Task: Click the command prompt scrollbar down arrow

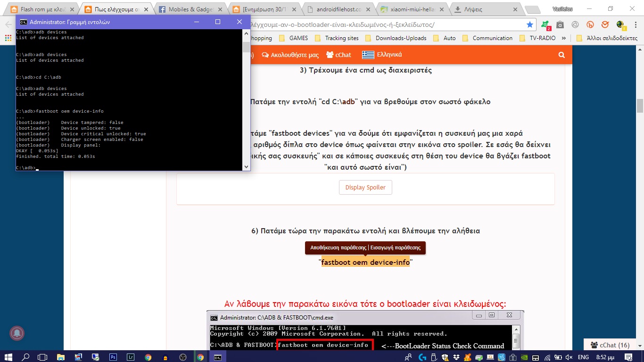Action: [x=246, y=166]
